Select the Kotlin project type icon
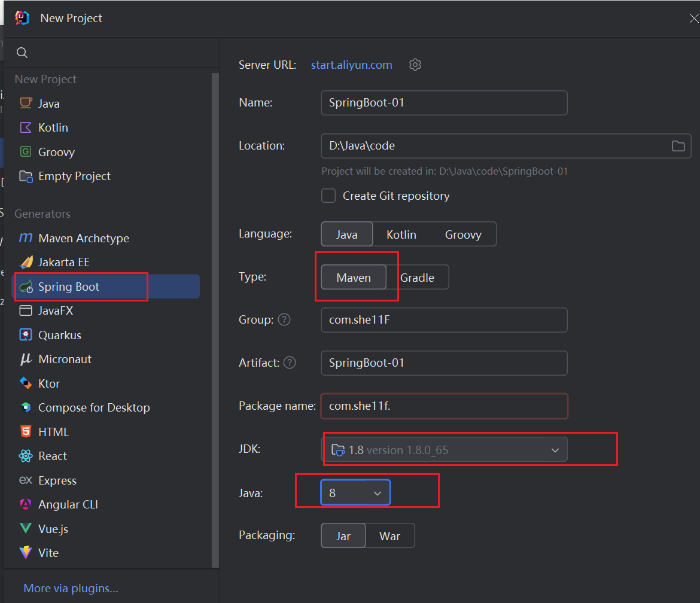This screenshot has height=603, width=700. (26, 127)
